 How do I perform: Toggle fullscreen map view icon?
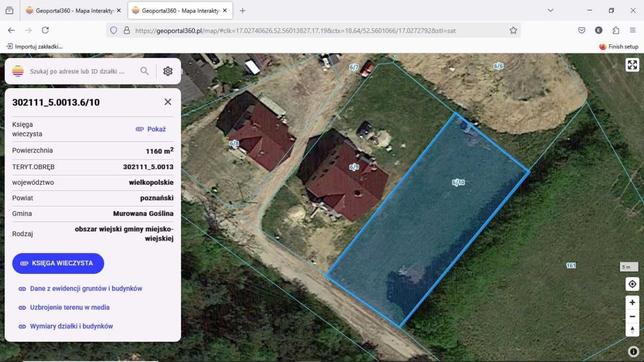(x=632, y=65)
